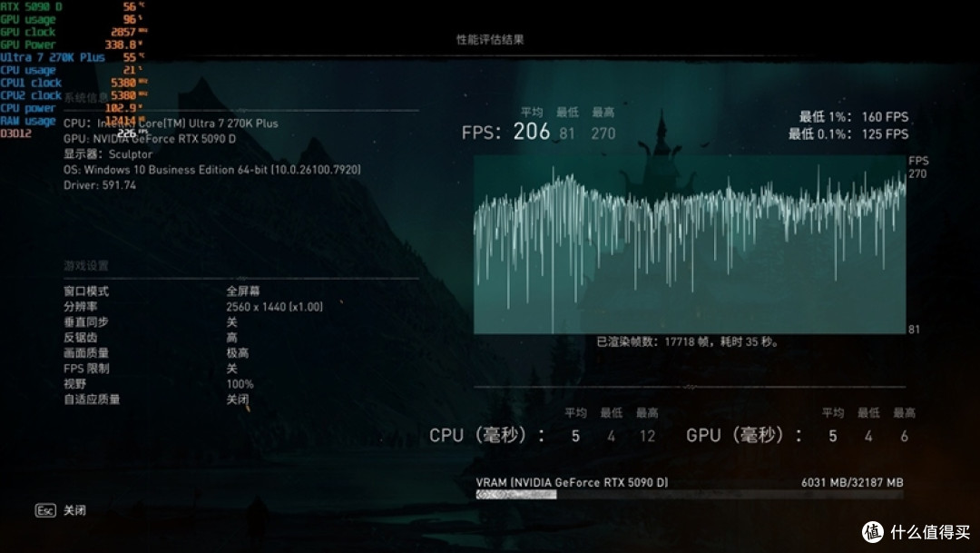Click the 极高 quality value
Image resolution: width=980 pixels, height=553 pixels.
click(x=238, y=353)
